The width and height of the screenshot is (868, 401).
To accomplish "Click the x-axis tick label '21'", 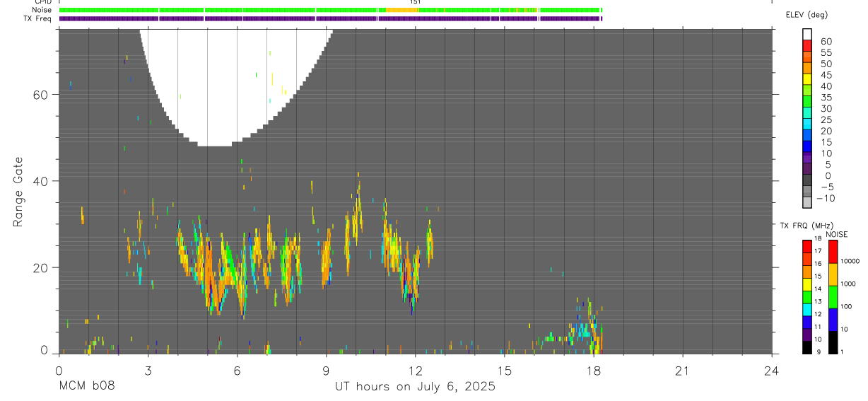I will click(683, 371).
